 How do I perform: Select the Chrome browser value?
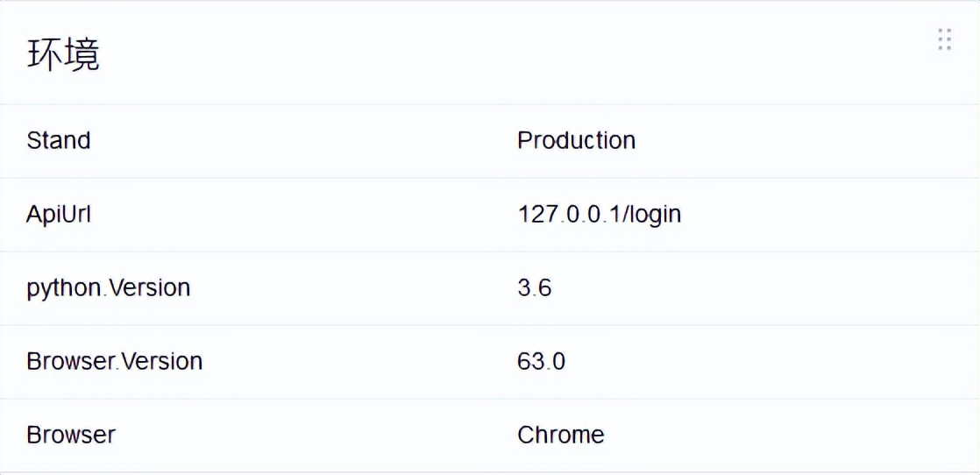click(560, 435)
